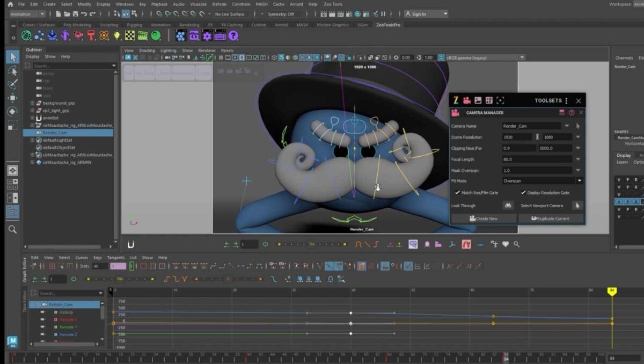The height and width of the screenshot is (364, 644).
Task: Expand the sirMoustache_rig node in the Outliner
Action: click(33, 125)
